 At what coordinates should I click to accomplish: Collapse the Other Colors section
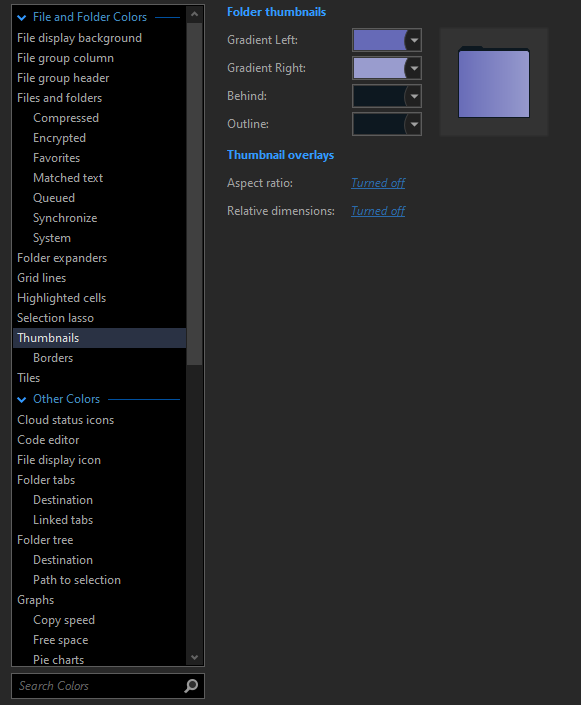21,399
